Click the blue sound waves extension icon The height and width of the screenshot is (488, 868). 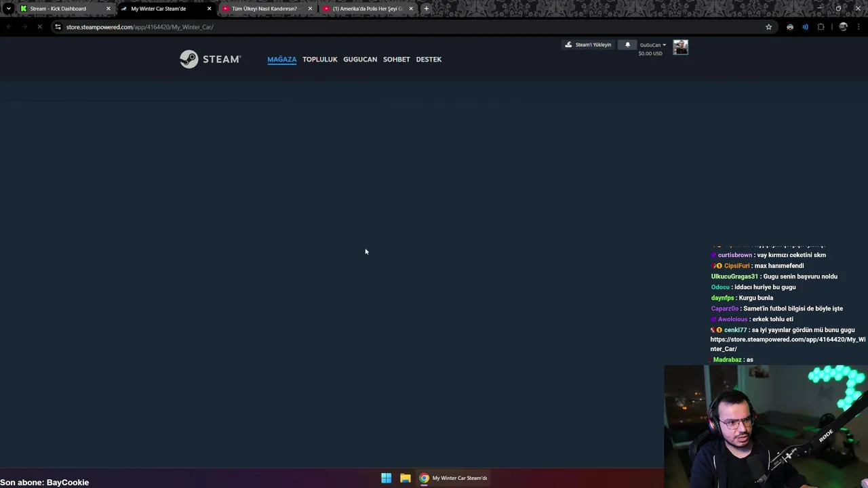[x=805, y=27]
